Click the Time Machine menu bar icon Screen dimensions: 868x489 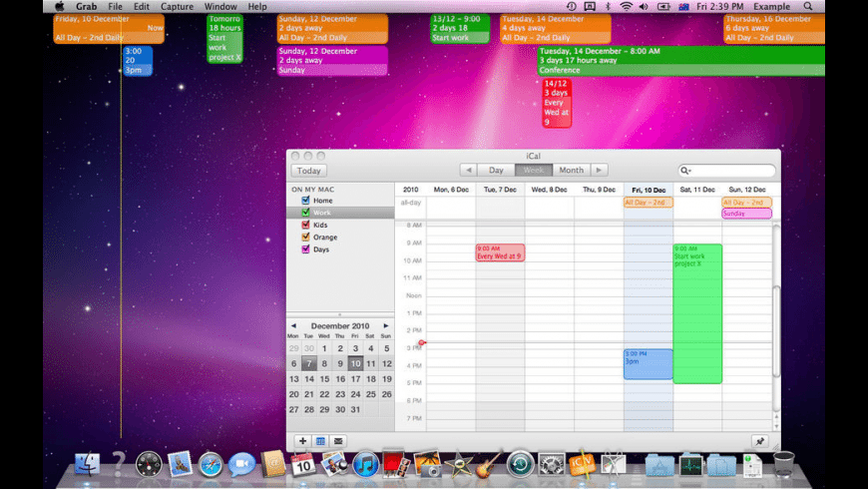pyautogui.click(x=572, y=7)
